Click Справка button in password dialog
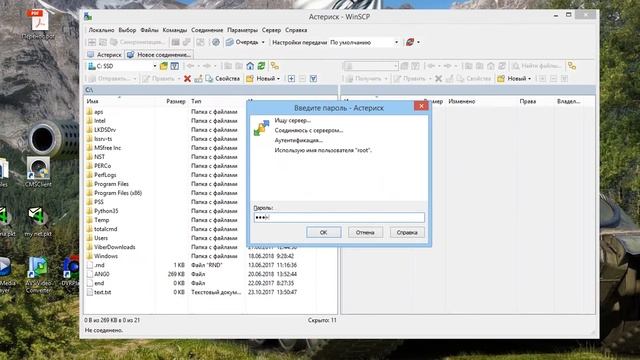 (x=407, y=232)
